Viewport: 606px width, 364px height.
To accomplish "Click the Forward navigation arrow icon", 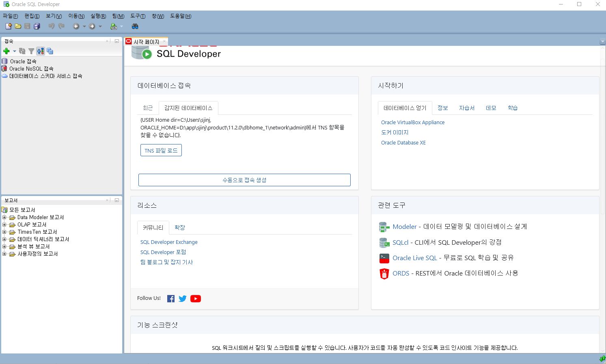I will point(92,26).
